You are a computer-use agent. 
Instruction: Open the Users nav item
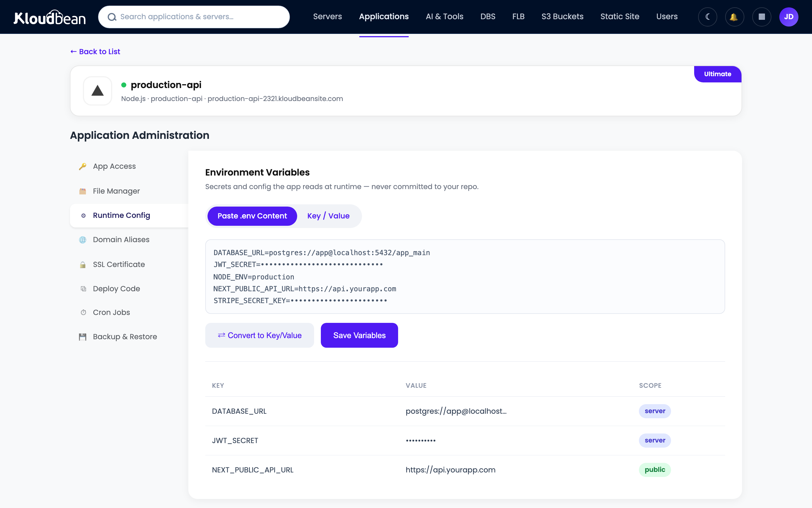667,16
